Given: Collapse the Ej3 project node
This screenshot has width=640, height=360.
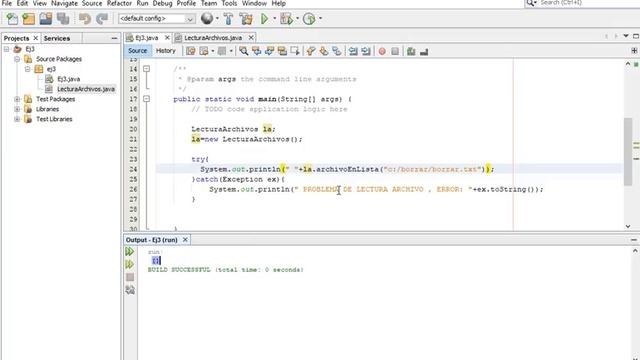Looking at the screenshot, I should pos(7,49).
